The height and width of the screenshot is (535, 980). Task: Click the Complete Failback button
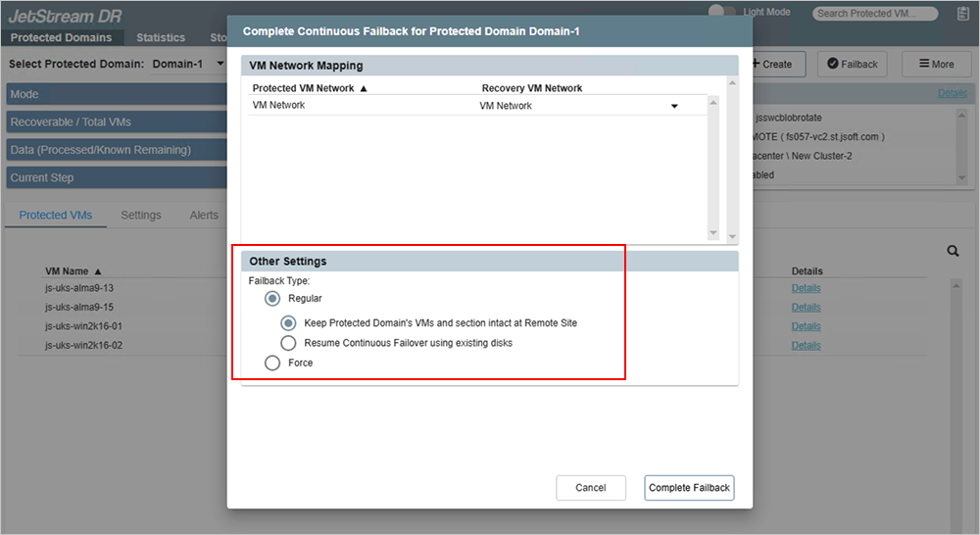[689, 488]
